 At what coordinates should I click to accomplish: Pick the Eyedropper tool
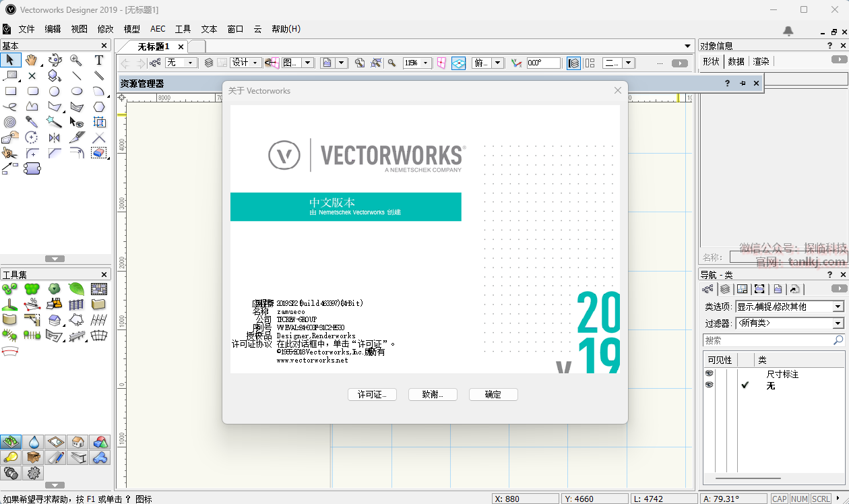32,122
